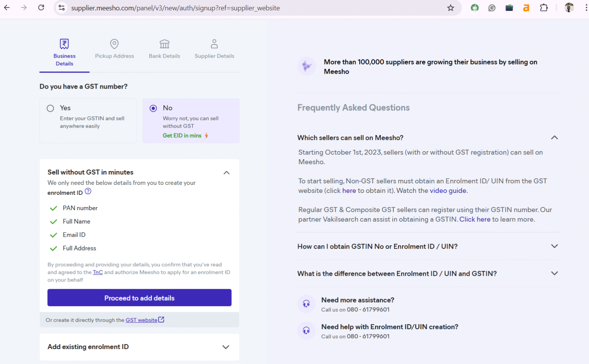
Task: Collapse the Sell without GST section
Action: [x=227, y=173]
